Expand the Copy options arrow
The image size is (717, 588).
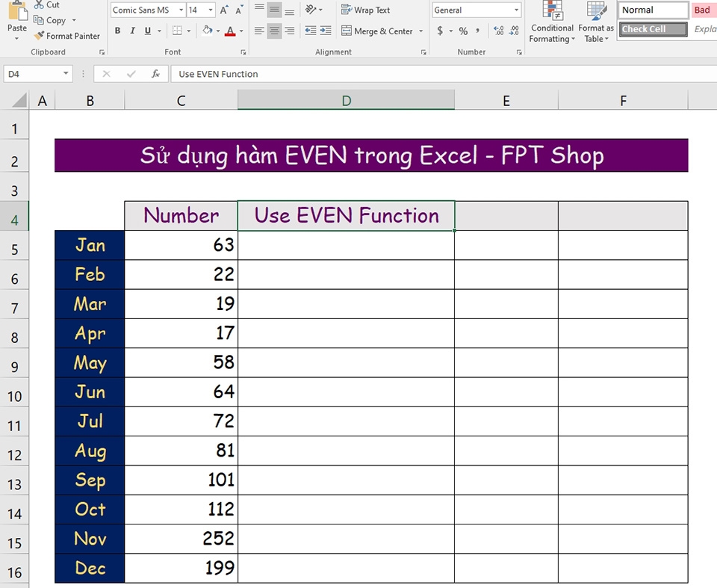click(74, 20)
